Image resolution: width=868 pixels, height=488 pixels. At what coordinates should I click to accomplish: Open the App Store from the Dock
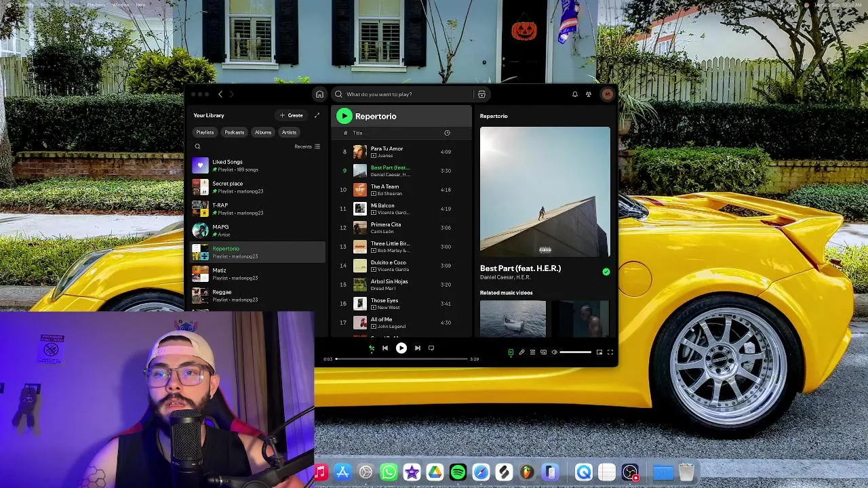click(x=342, y=472)
